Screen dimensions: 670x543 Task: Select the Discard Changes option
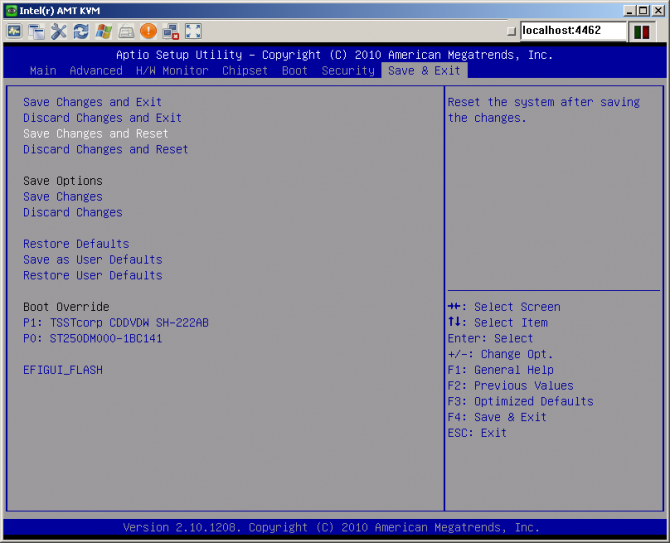[x=73, y=212]
